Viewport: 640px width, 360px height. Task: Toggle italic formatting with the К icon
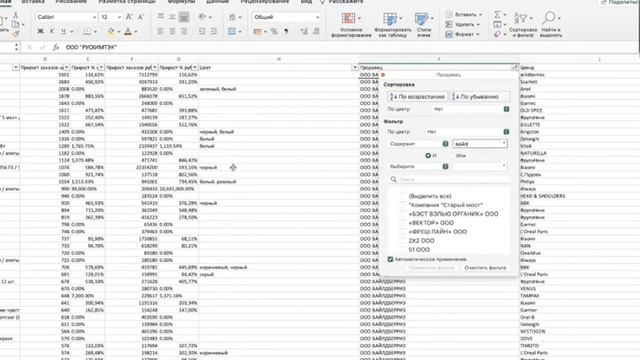52,31
